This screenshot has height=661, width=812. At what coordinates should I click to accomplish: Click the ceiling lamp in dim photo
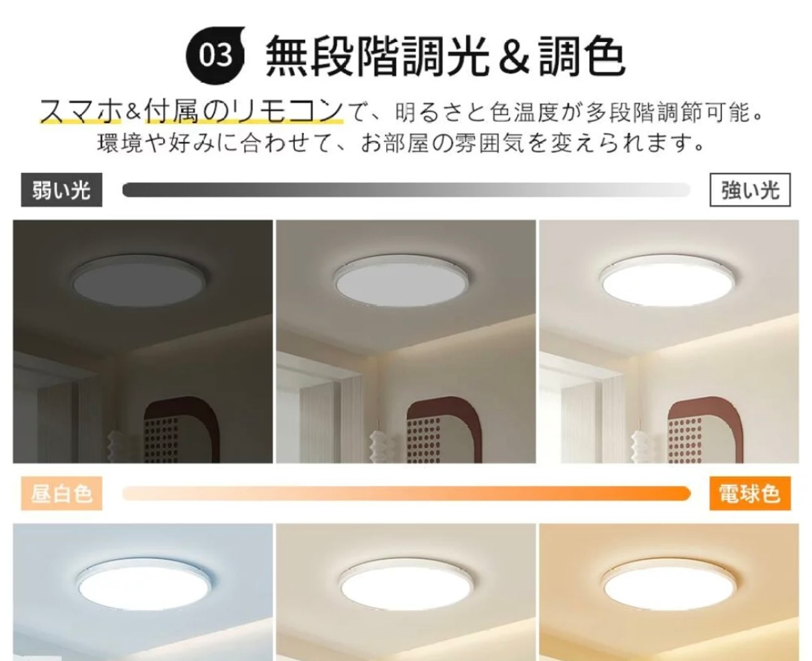tap(139, 281)
